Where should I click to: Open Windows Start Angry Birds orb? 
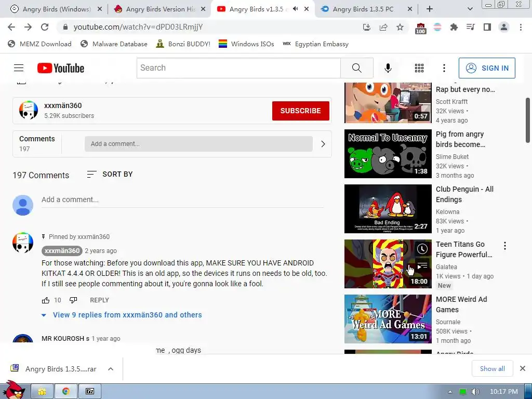(x=13, y=390)
